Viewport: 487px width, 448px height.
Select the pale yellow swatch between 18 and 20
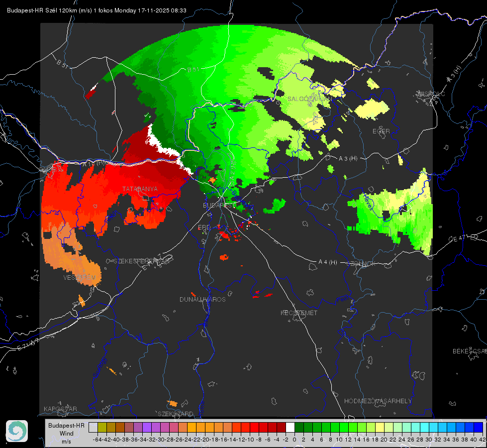pyautogui.click(x=380, y=427)
